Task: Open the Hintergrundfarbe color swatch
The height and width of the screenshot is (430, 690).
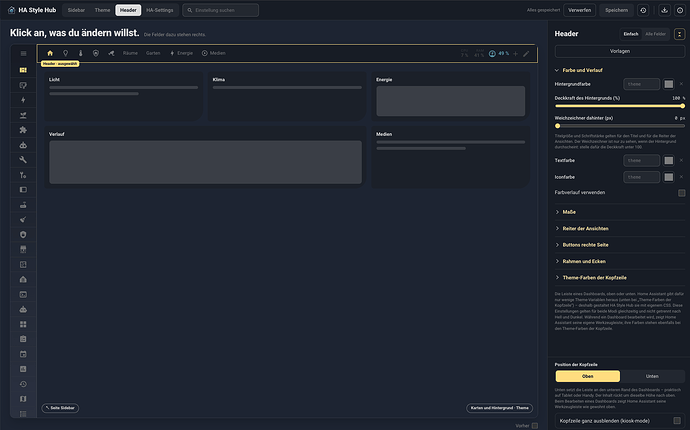Action: pyautogui.click(x=669, y=84)
